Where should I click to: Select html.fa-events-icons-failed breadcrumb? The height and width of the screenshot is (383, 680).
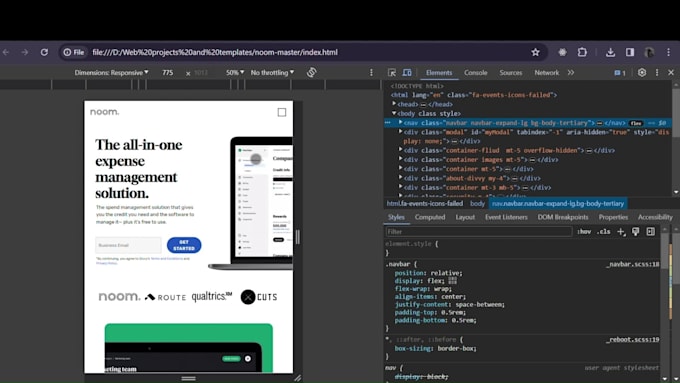pyautogui.click(x=425, y=203)
